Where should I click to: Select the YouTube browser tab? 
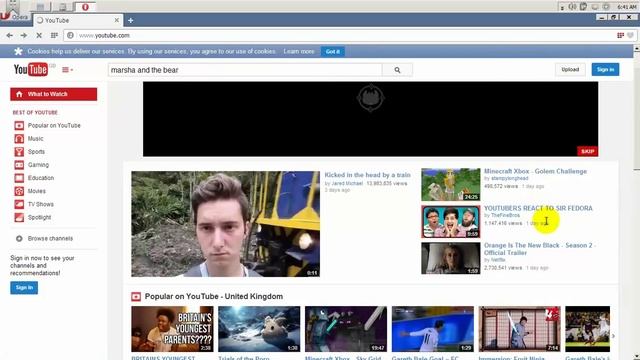click(78, 20)
